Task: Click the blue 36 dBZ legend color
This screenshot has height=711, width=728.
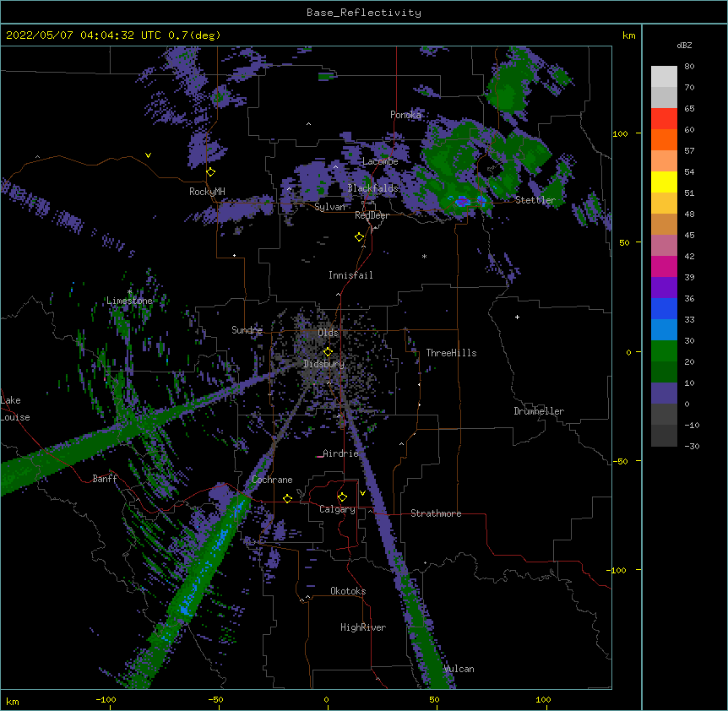Action: coord(664,308)
